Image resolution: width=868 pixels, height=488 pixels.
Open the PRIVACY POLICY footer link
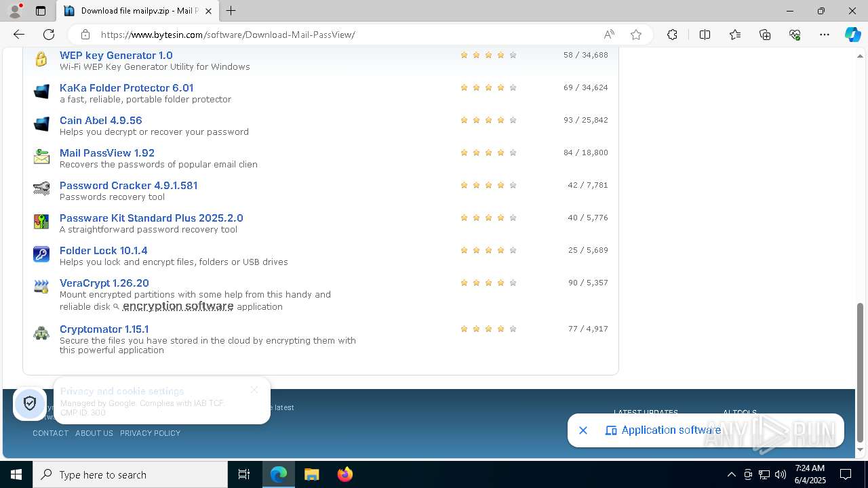coord(150,433)
